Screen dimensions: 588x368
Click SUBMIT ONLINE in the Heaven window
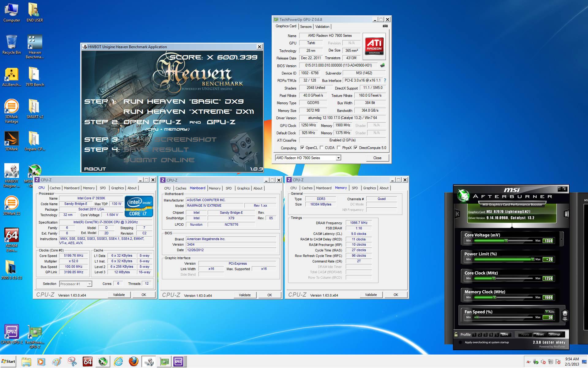pos(159,160)
